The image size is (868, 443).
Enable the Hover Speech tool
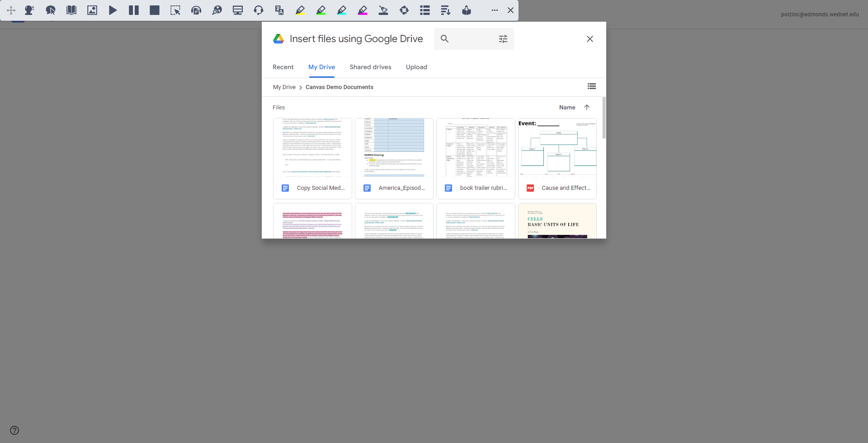pos(51,10)
